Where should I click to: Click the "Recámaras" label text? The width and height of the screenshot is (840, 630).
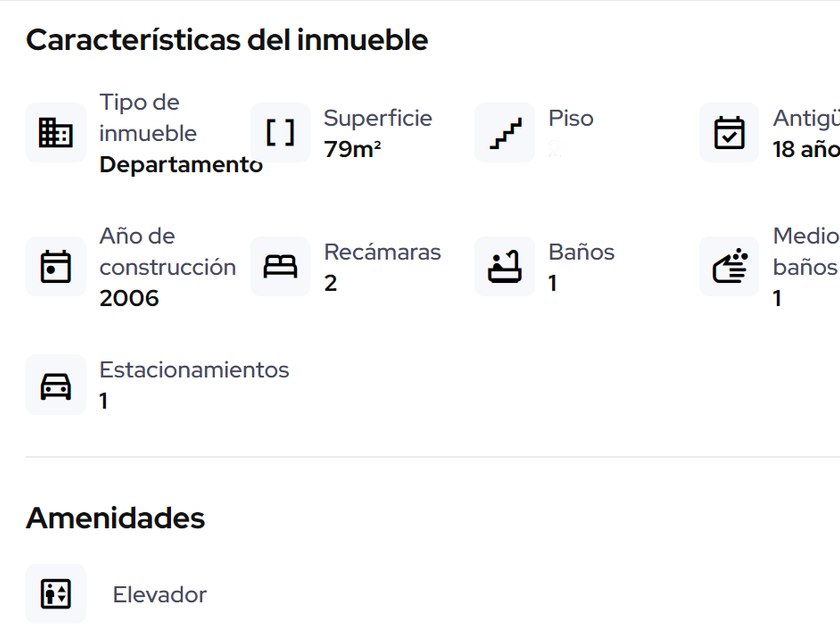382,252
